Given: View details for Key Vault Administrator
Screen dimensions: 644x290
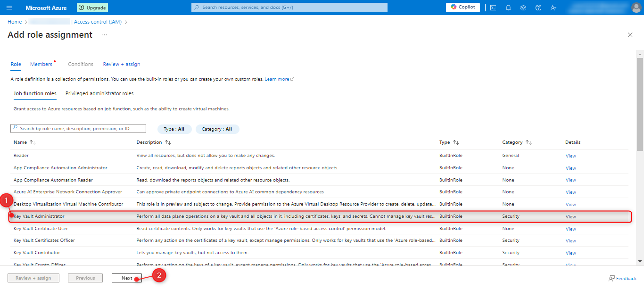Looking at the screenshot, I should [x=570, y=217].
